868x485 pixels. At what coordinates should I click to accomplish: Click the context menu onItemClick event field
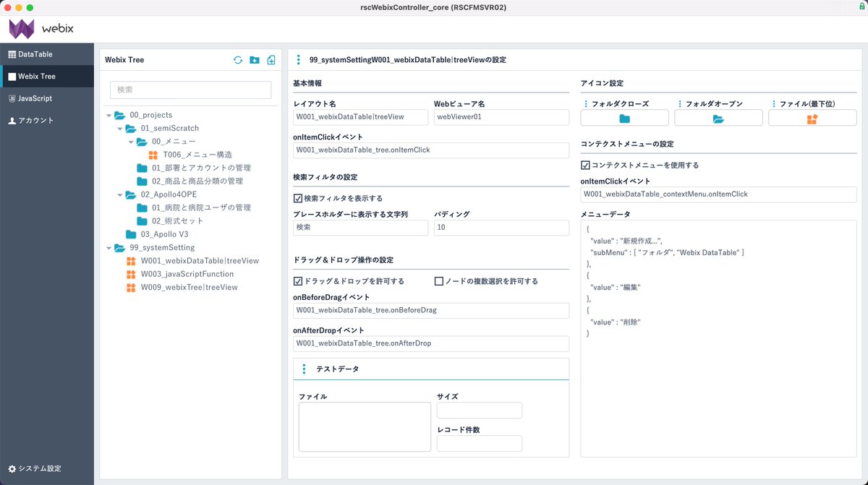tap(718, 194)
